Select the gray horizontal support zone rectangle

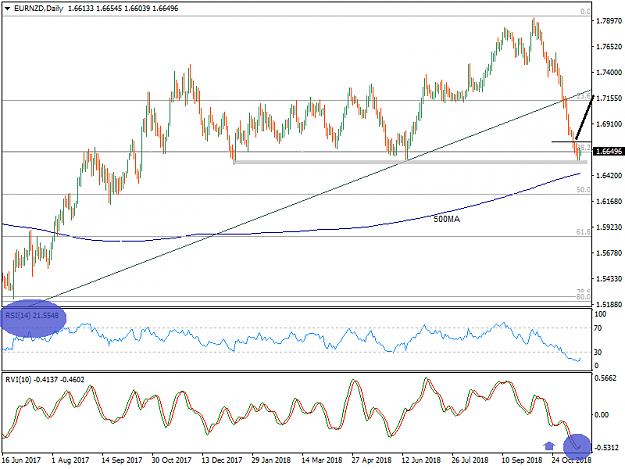pos(411,162)
